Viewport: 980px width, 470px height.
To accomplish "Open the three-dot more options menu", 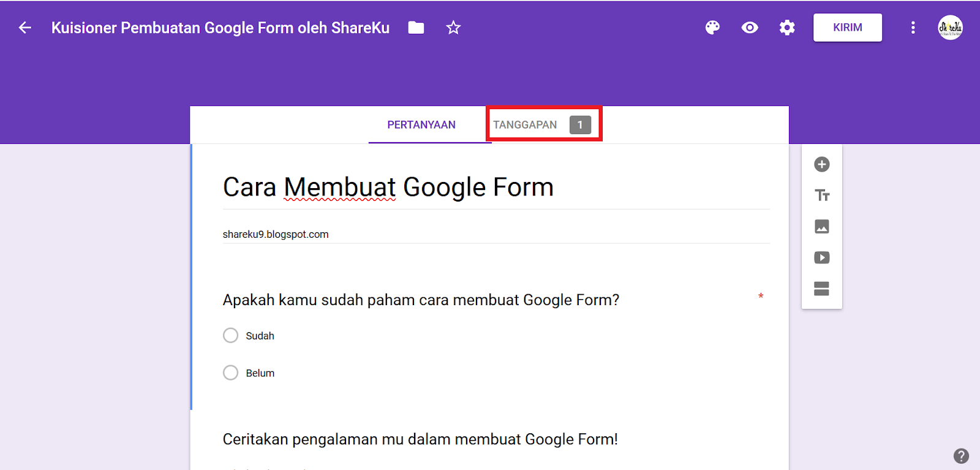I will 913,28.
